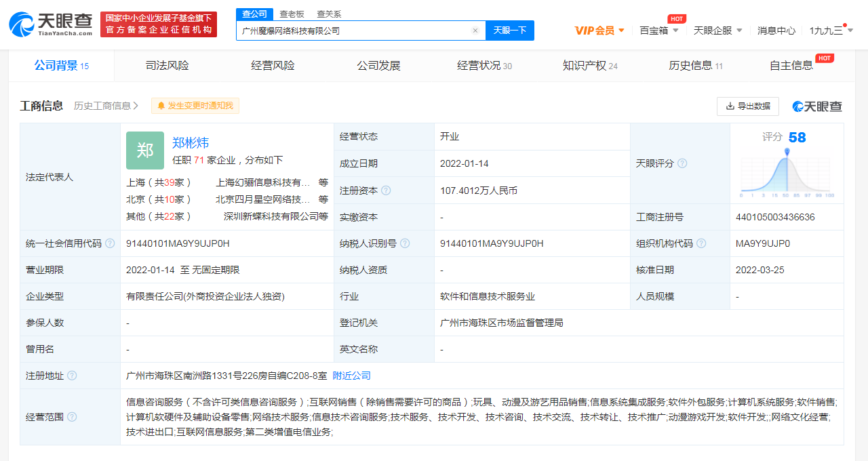
Task: Click the red 国家中小企业发展子基金旗下 banner
Action: [x=159, y=24]
